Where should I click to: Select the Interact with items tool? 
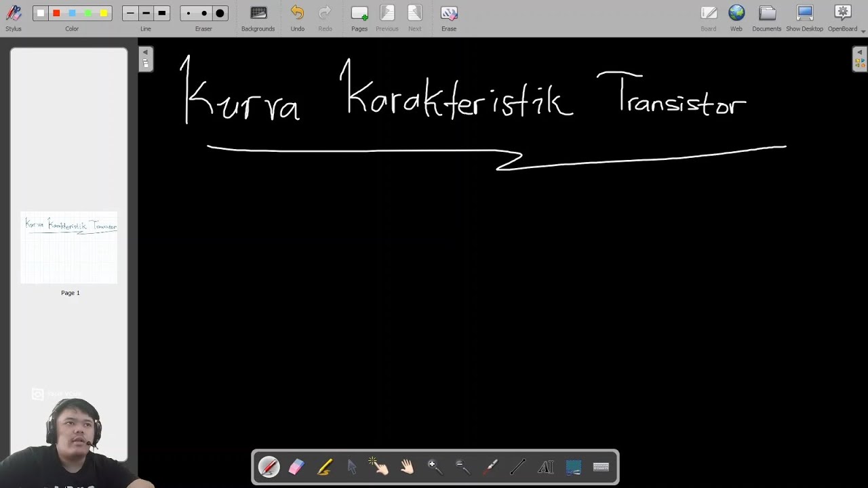(x=379, y=467)
